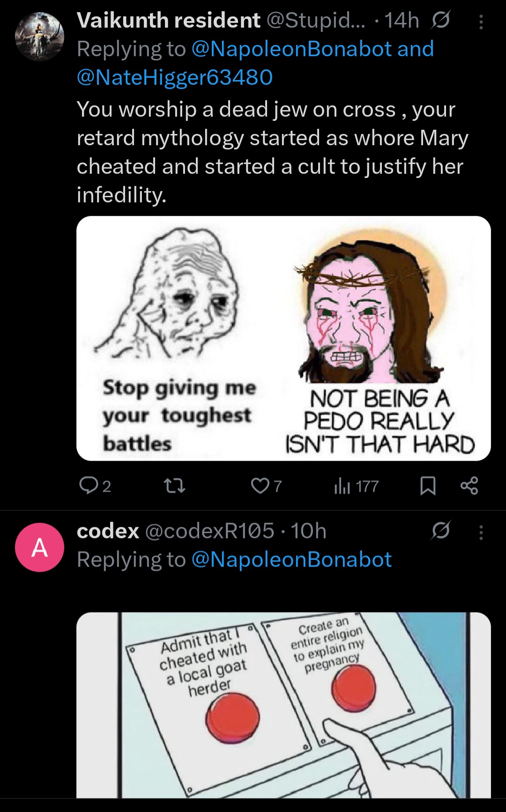
Task: Like the Vaikunth resident tweet with heart
Action: click(260, 486)
